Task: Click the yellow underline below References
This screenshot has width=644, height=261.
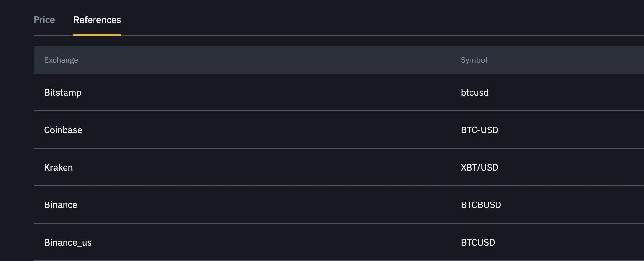Action: [x=97, y=35]
